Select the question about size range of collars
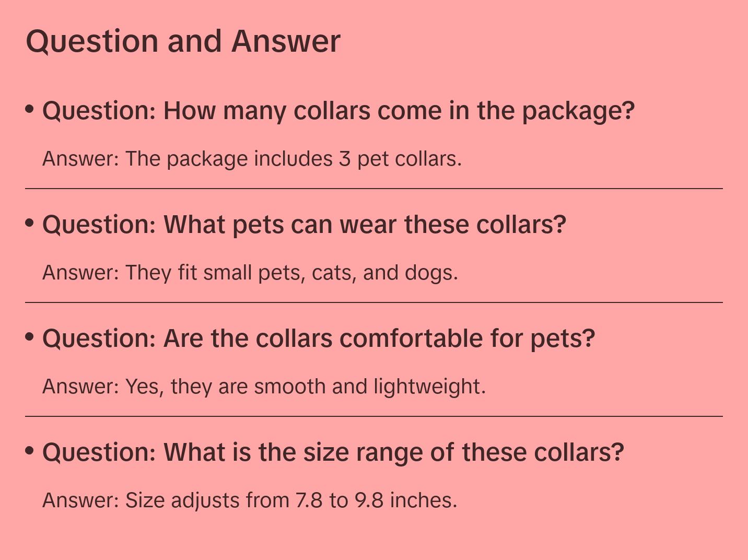748x560 pixels. tap(333, 452)
